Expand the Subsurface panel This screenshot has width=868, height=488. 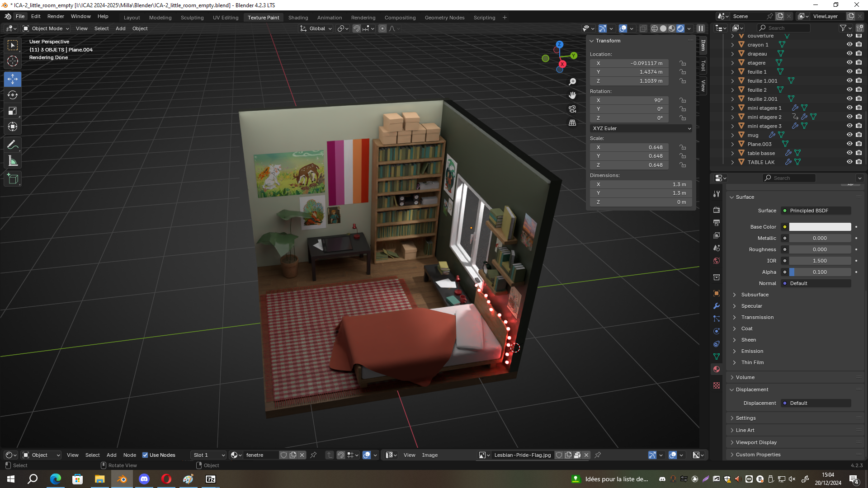click(755, 295)
